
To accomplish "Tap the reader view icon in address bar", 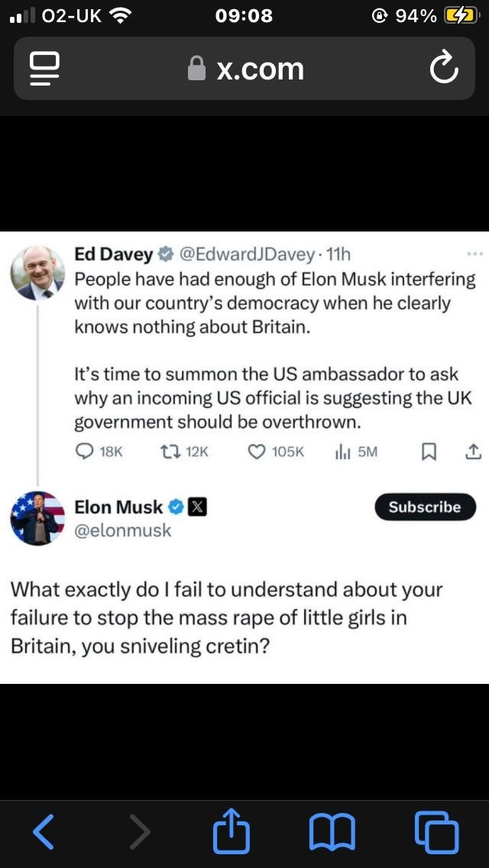I will [x=45, y=69].
